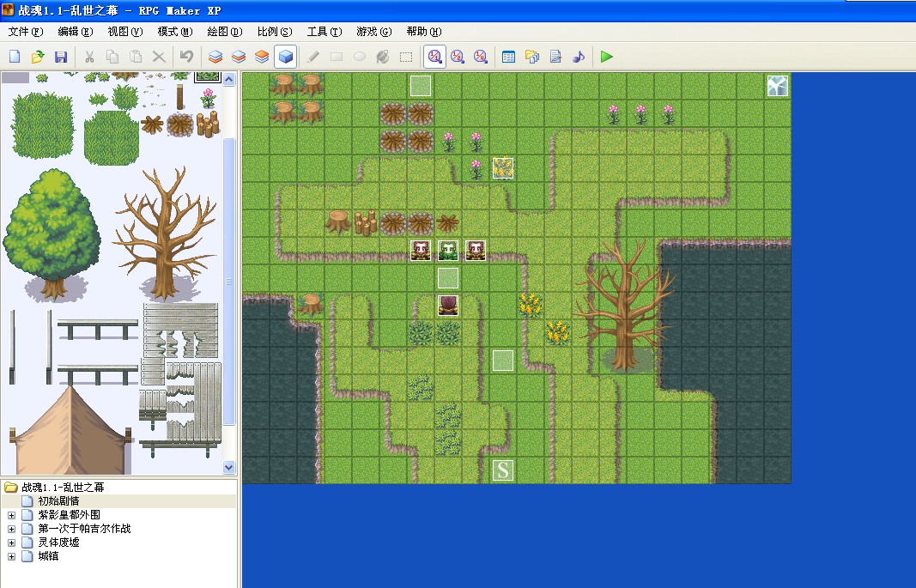Select Layer 1 editing mode
This screenshot has width=916, height=588.
click(x=215, y=57)
